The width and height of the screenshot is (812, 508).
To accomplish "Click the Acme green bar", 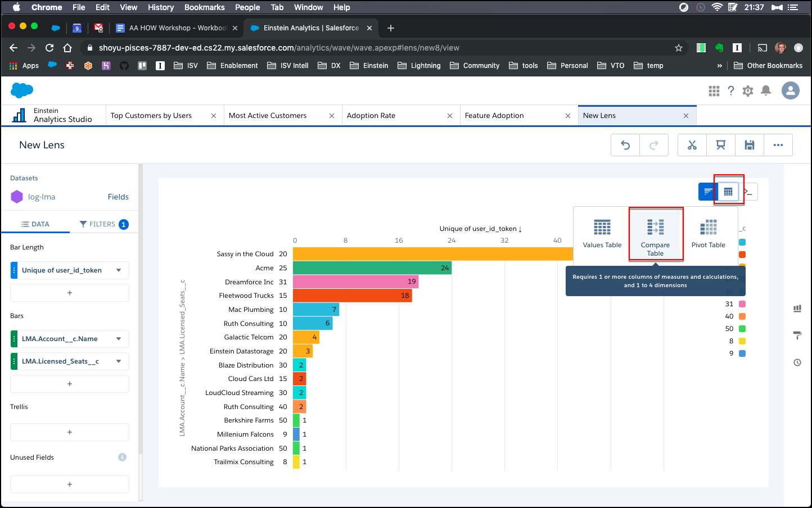I will click(x=372, y=268).
